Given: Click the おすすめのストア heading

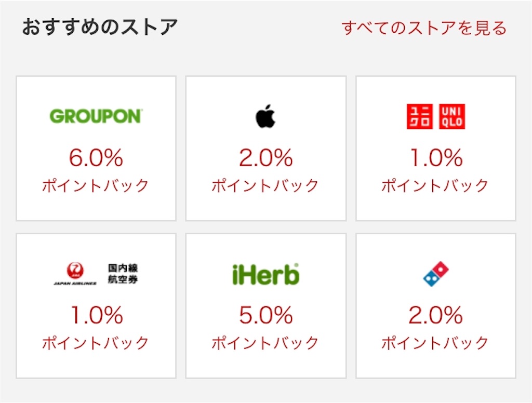Looking at the screenshot, I should coord(100,27).
